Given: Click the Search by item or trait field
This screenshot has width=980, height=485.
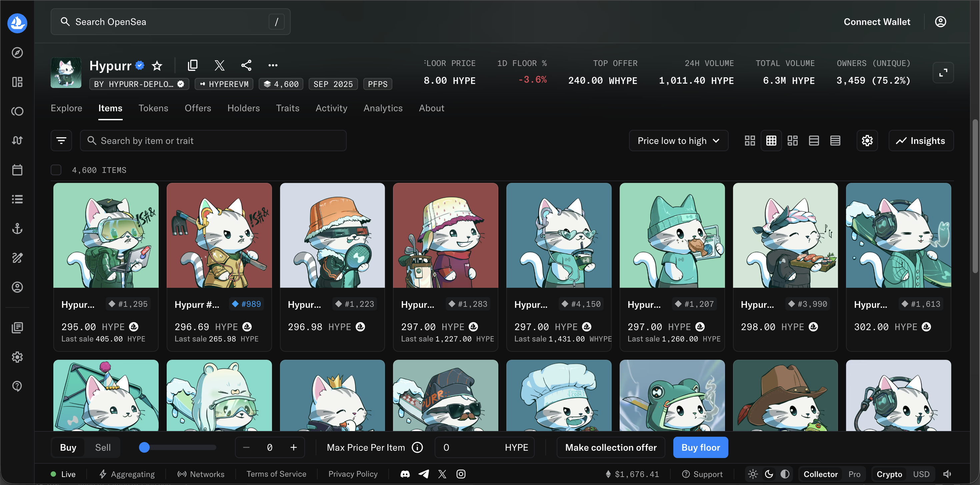Looking at the screenshot, I should [x=213, y=141].
